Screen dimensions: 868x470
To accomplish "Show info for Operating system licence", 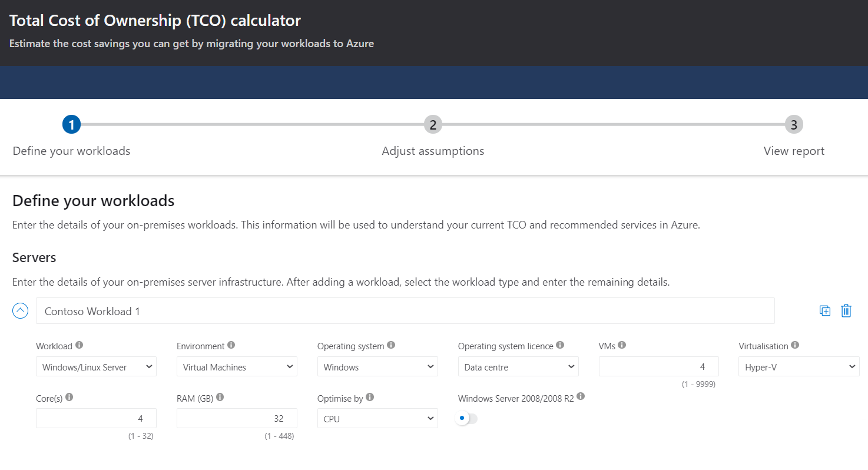I will pos(560,345).
